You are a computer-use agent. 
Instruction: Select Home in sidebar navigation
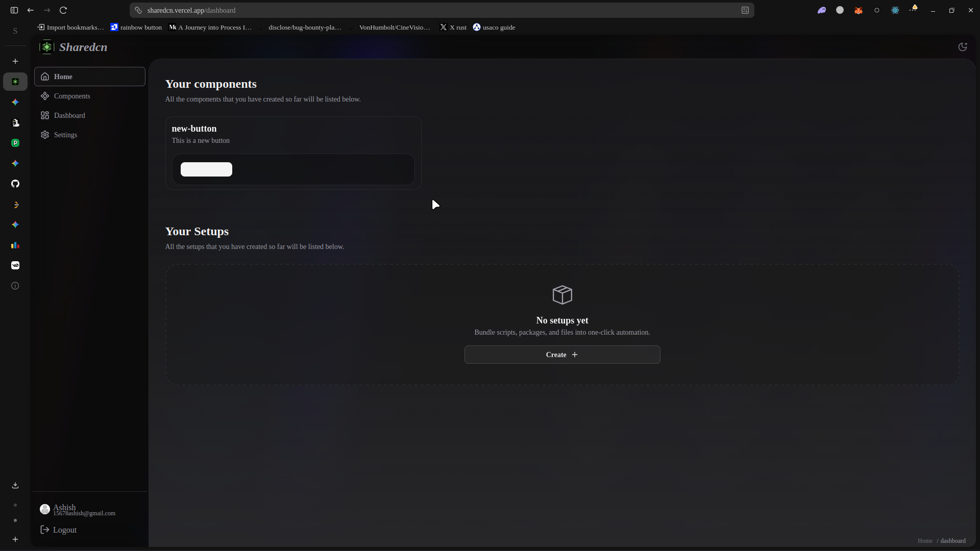click(x=63, y=77)
